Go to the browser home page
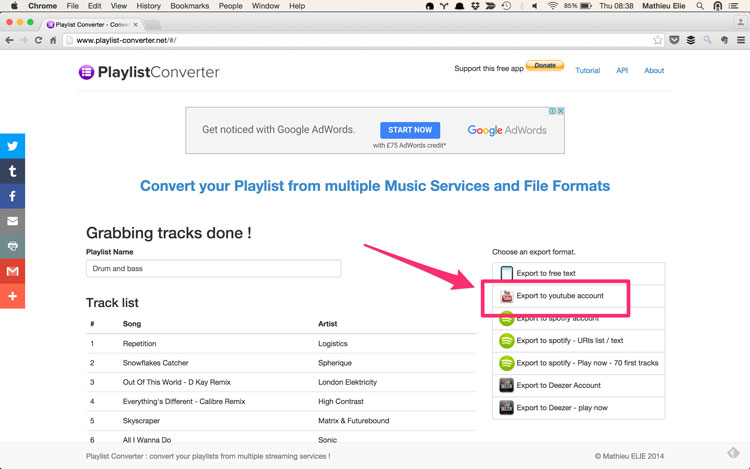Image resolution: width=750 pixels, height=469 pixels. pyautogui.click(x=53, y=40)
